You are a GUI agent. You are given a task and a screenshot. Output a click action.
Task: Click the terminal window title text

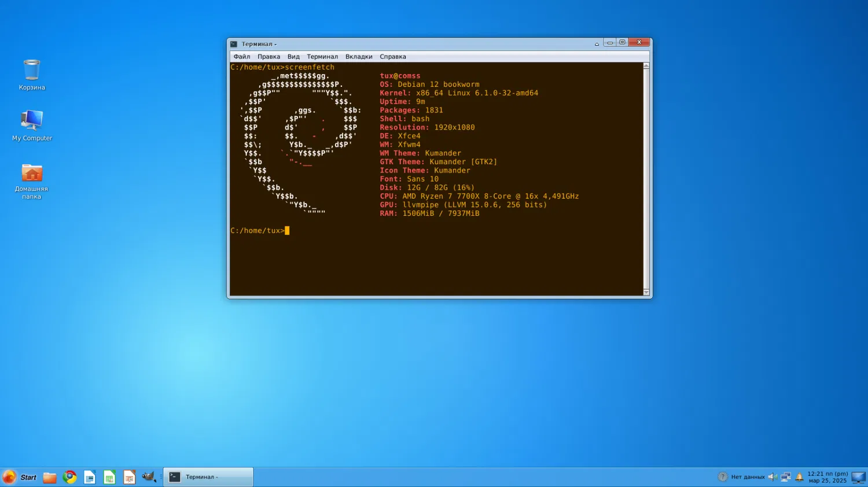pyautogui.click(x=259, y=44)
